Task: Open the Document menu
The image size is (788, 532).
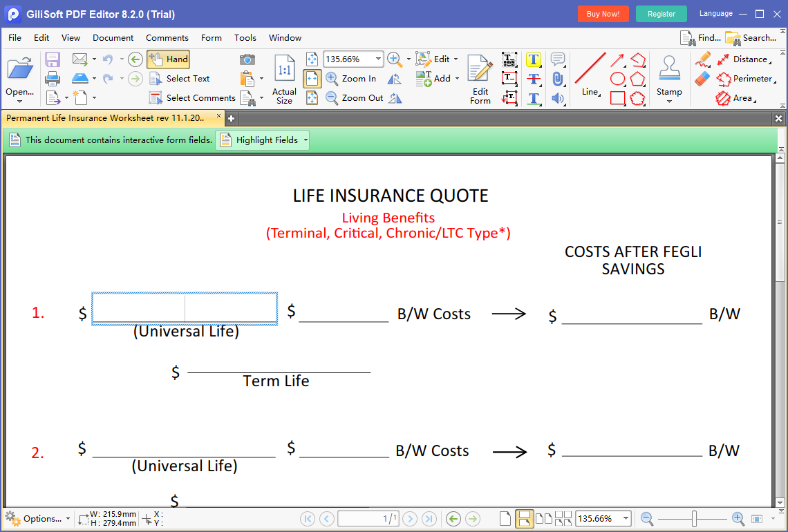Action: pyautogui.click(x=113, y=38)
